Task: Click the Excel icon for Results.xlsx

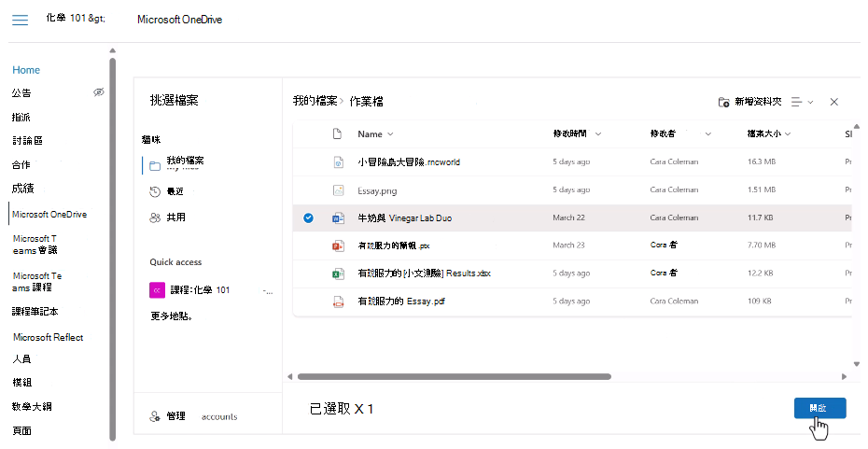Action: tap(338, 274)
